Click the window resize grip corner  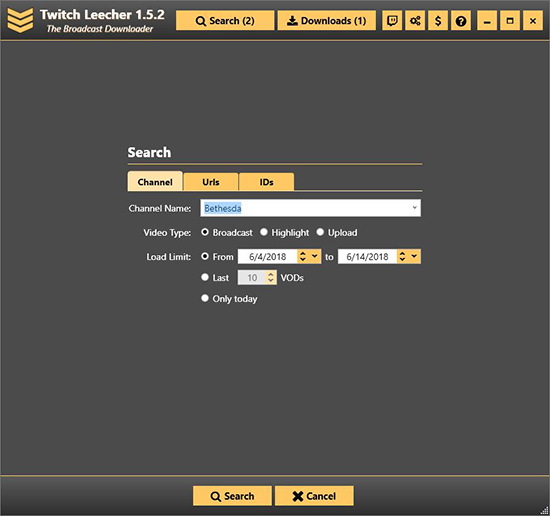coord(545,511)
